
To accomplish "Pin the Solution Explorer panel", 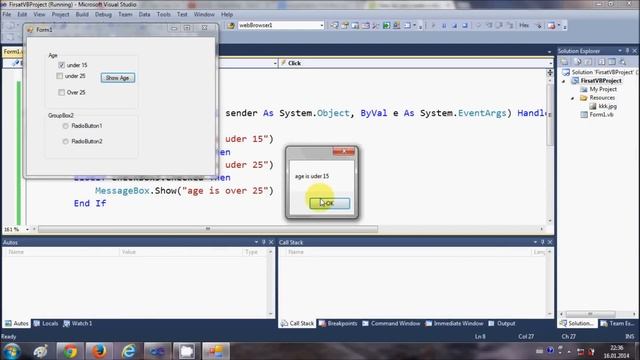I will 627,51.
